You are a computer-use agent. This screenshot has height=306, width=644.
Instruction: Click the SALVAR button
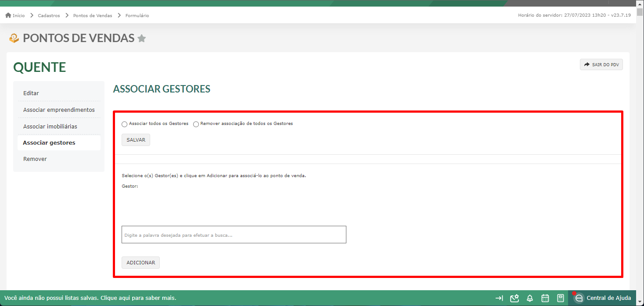pos(136,140)
